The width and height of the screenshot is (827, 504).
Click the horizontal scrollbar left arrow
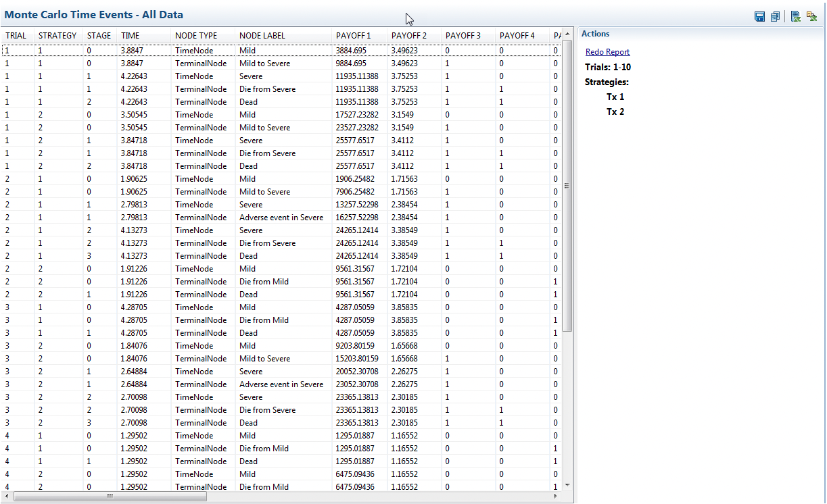tap(6, 497)
